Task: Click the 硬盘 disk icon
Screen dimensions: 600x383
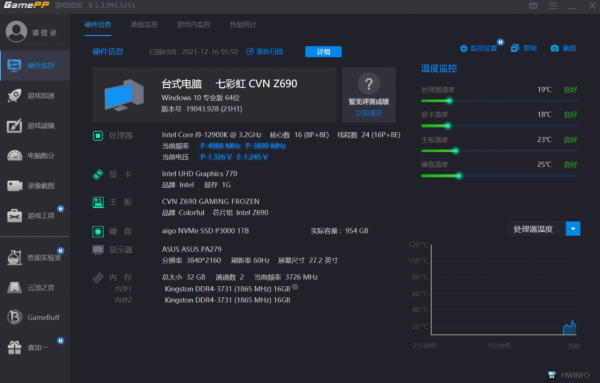Action: pos(98,231)
